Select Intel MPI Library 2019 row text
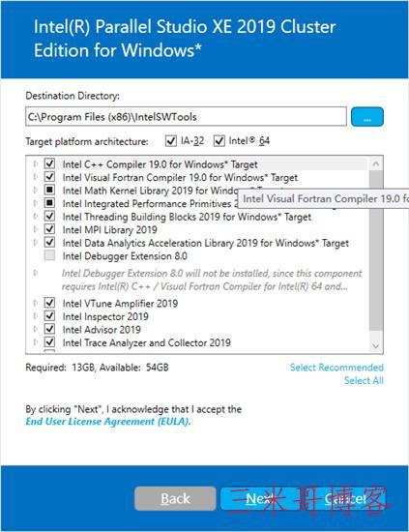 [110, 229]
